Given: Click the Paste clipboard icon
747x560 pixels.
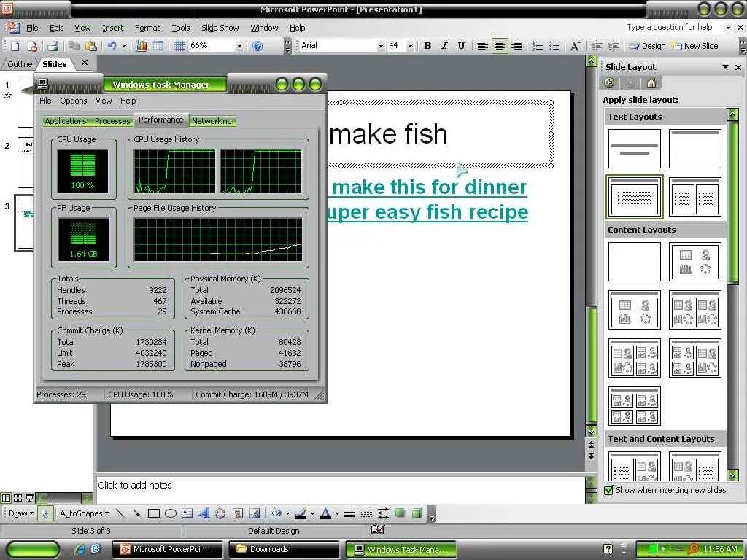Looking at the screenshot, I should [90, 46].
